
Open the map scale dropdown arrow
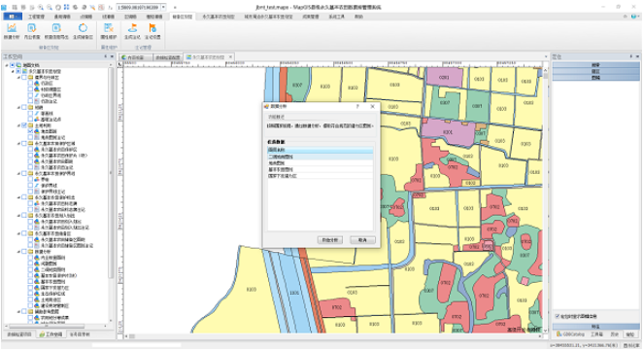tap(163, 8)
